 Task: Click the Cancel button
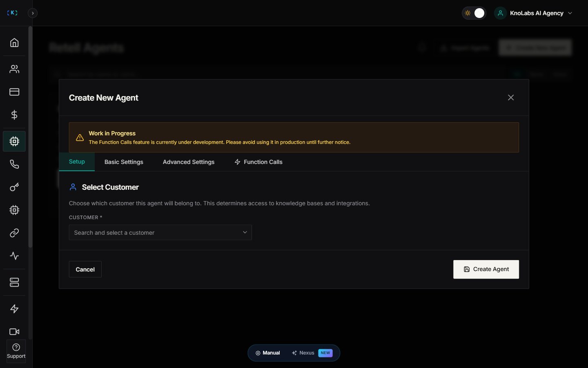pos(85,269)
